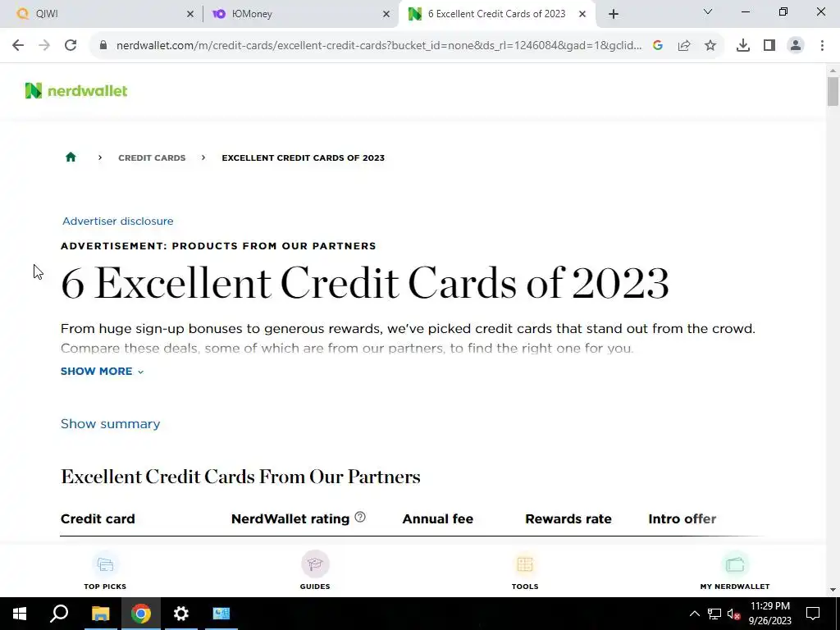
Task: Go back to the previous page
Action: pos(18,46)
